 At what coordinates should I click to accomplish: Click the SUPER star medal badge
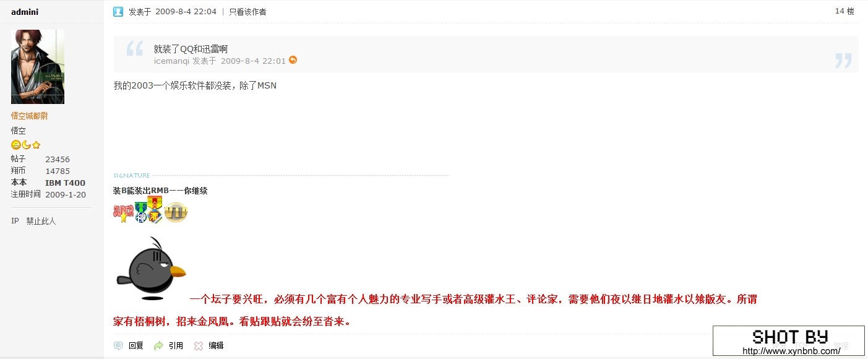coord(123,212)
